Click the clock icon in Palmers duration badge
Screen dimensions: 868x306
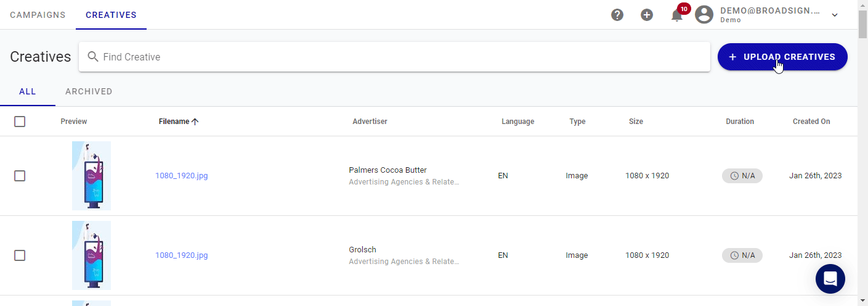pos(734,176)
